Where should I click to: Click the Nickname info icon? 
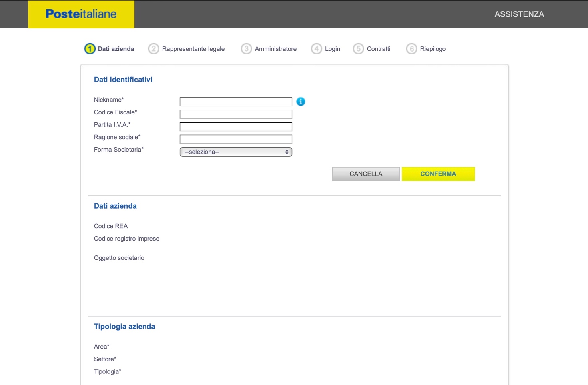point(301,102)
